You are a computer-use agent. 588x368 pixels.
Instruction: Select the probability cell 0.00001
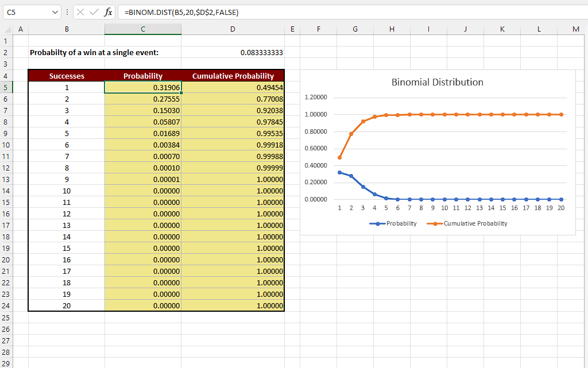[x=143, y=179]
